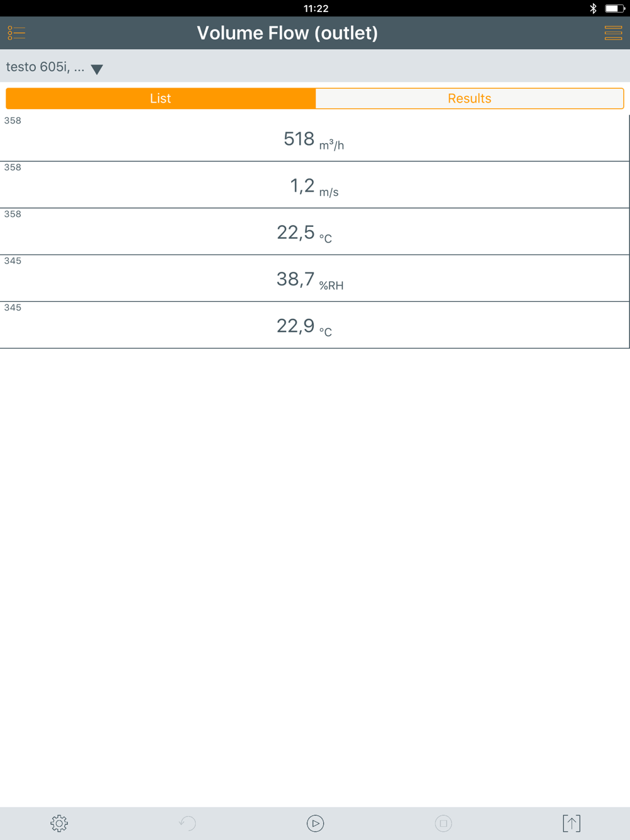The image size is (630, 840).
Task: Tap the 22,5 °C temperature reading
Action: [x=304, y=232]
